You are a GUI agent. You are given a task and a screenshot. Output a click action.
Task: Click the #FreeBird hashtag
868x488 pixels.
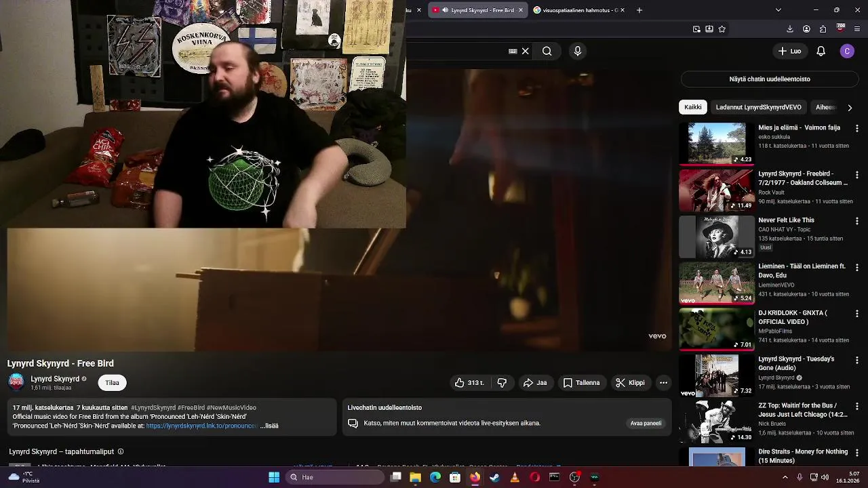coord(191,407)
